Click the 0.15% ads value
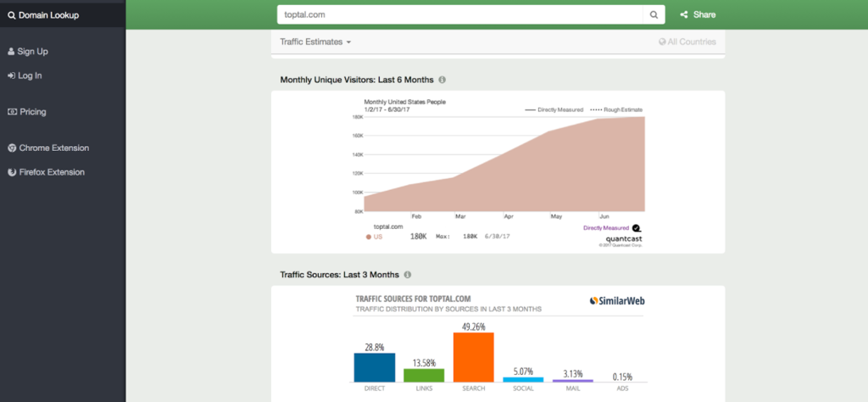Screen dimensions: 868x402 click(623, 377)
